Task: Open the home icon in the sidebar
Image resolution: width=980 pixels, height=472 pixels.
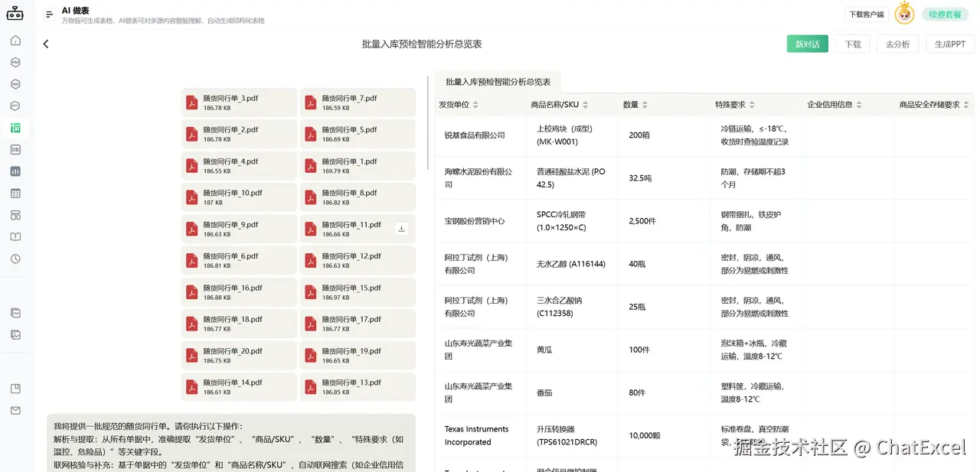Action: [x=15, y=41]
